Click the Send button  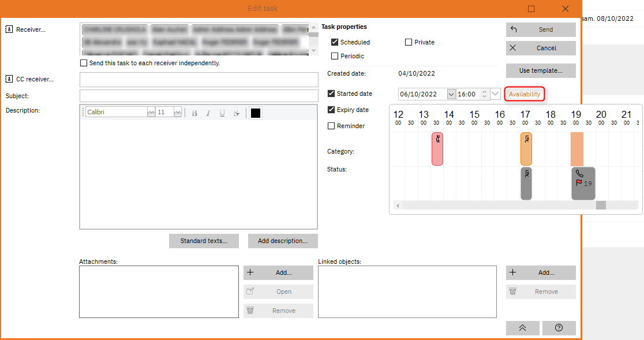tap(541, 29)
